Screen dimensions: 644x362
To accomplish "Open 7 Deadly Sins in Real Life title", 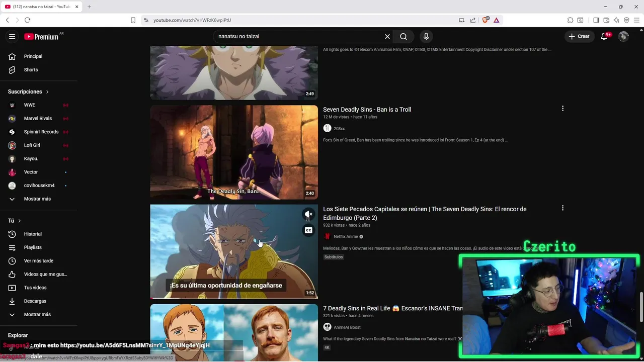I will [x=392, y=308].
